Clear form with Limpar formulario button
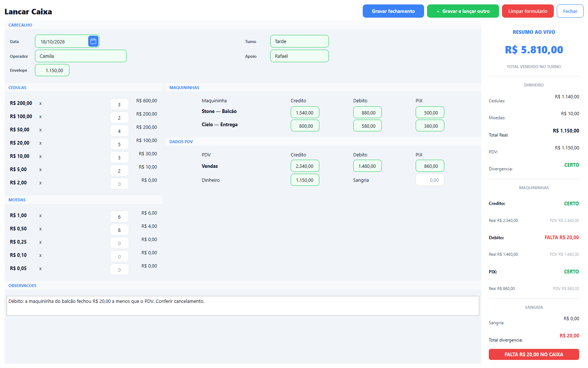 pos(528,11)
